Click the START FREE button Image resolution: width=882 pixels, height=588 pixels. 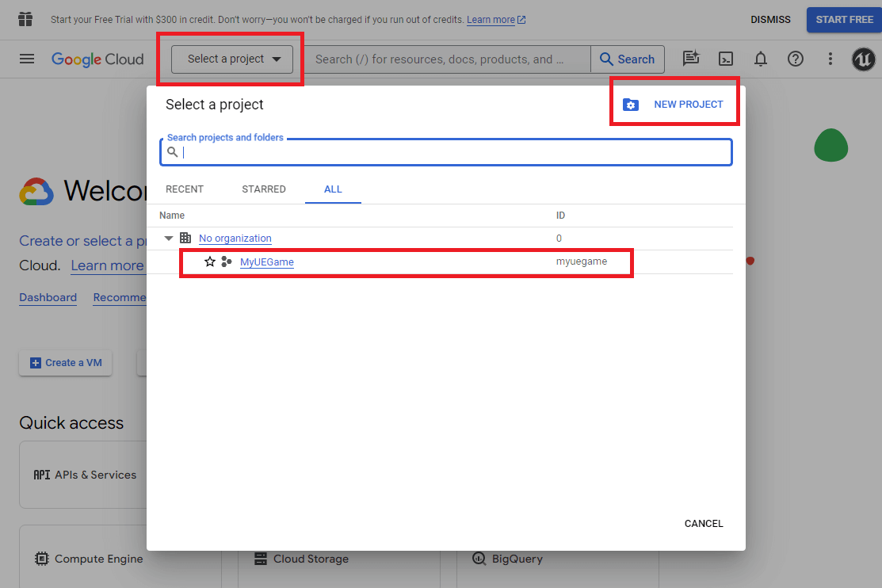click(844, 20)
